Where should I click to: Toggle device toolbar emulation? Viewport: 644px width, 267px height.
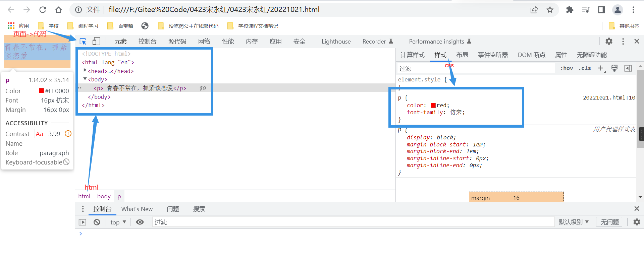click(x=96, y=41)
